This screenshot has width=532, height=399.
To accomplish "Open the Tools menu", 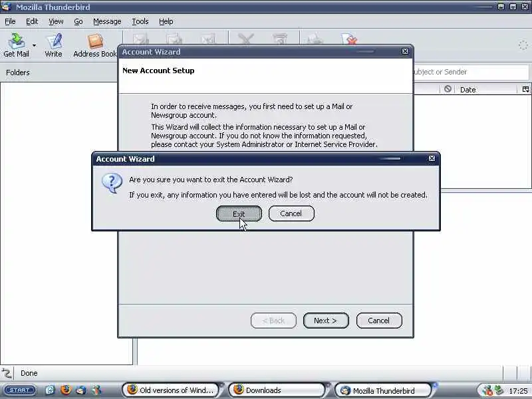I will (140, 21).
